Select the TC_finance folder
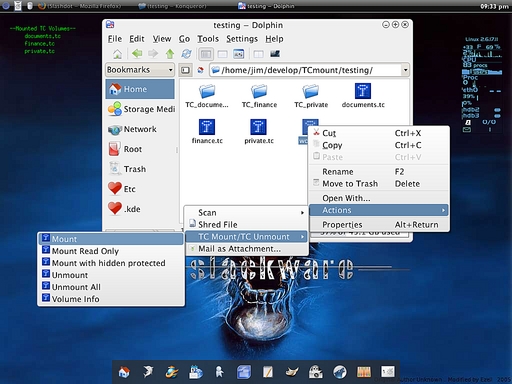The image size is (512, 384). tap(259, 96)
